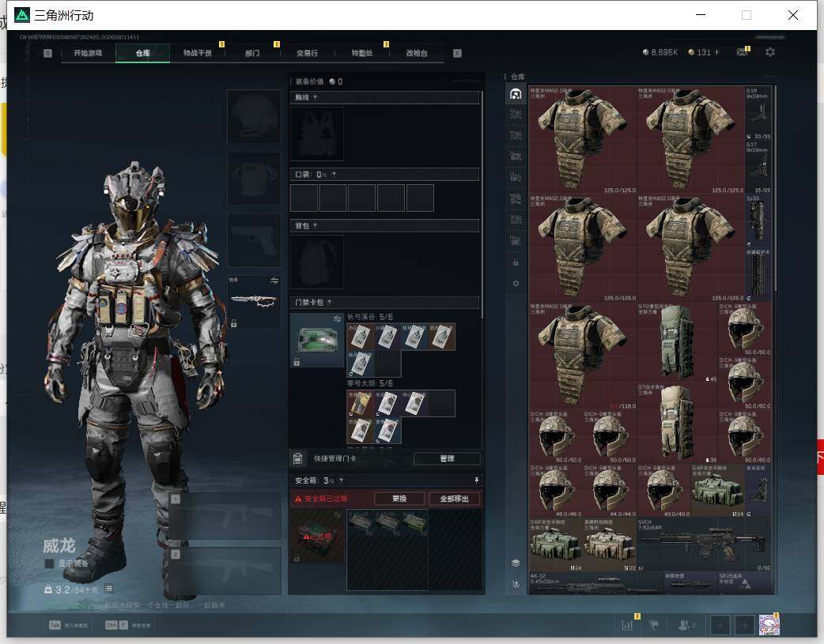Click the help question mark beside 门禁卡包
This screenshot has width=824, height=644.
pyautogui.click(x=329, y=303)
